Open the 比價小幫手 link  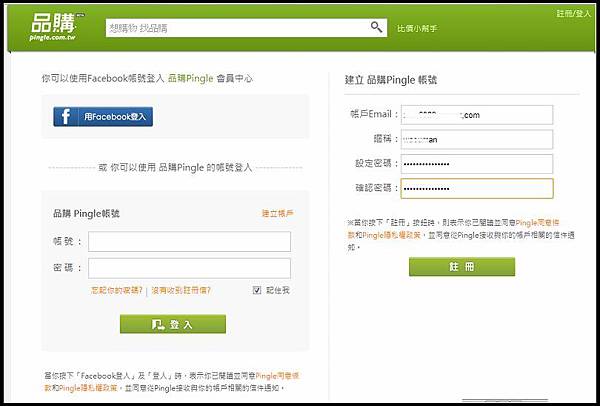[417, 29]
